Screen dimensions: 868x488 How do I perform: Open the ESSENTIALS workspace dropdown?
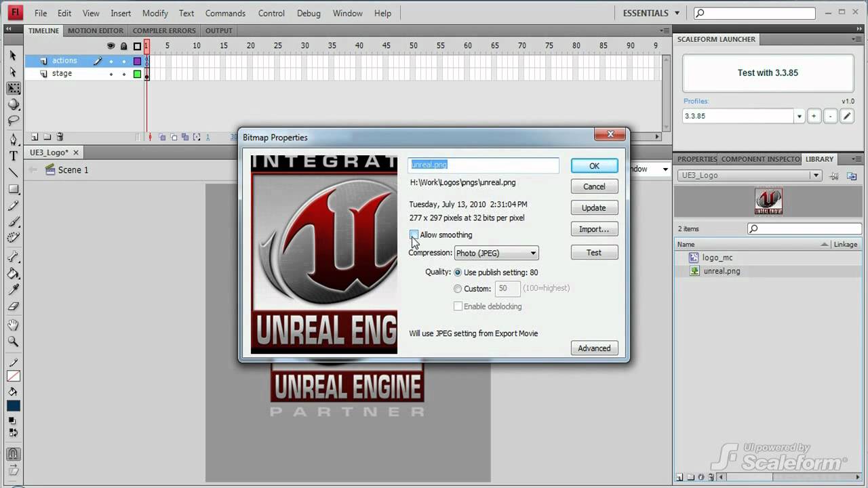[x=651, y=13]
